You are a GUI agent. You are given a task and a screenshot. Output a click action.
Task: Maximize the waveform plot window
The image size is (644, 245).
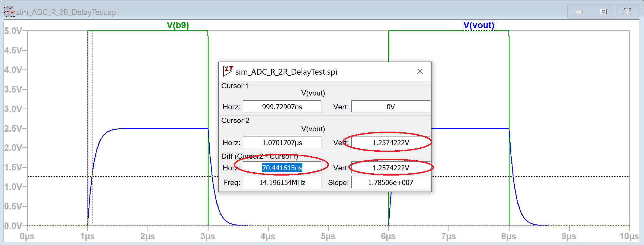(x=603, y=12)
